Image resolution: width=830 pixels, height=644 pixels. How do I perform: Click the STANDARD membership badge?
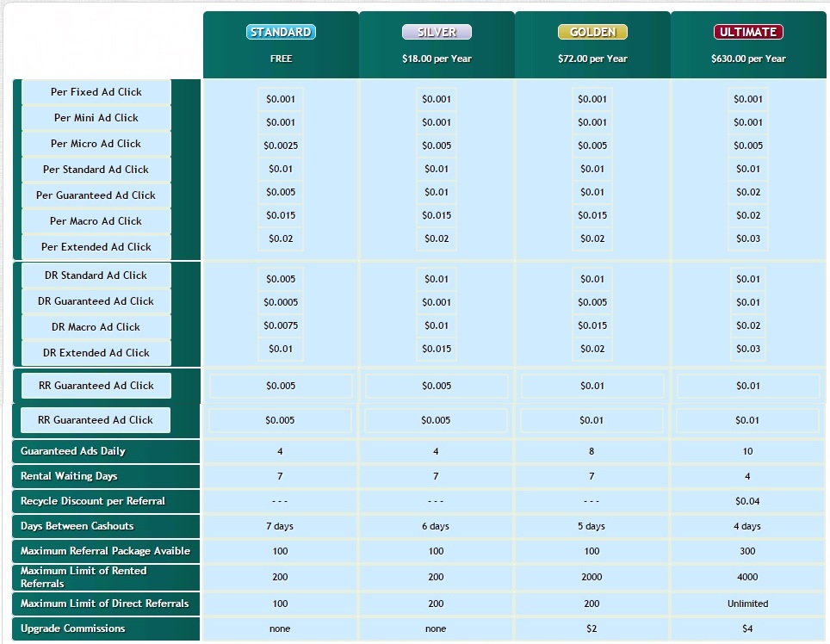(281, 32)
